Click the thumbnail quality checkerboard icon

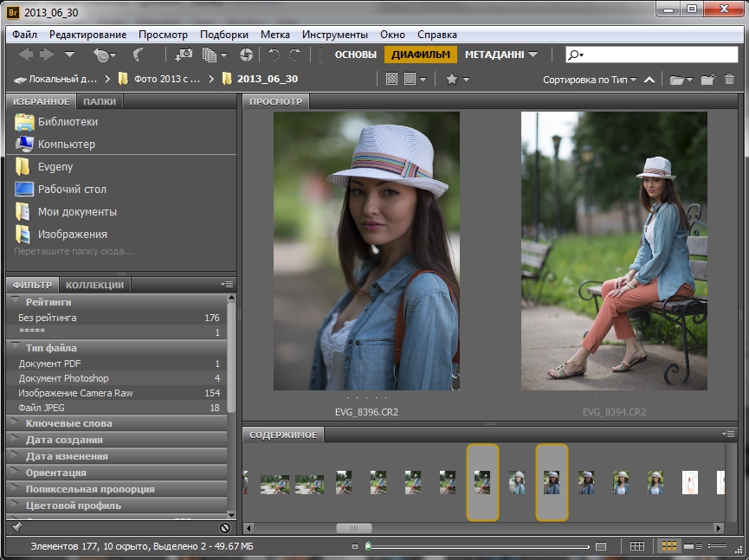[x=391, y=80]
